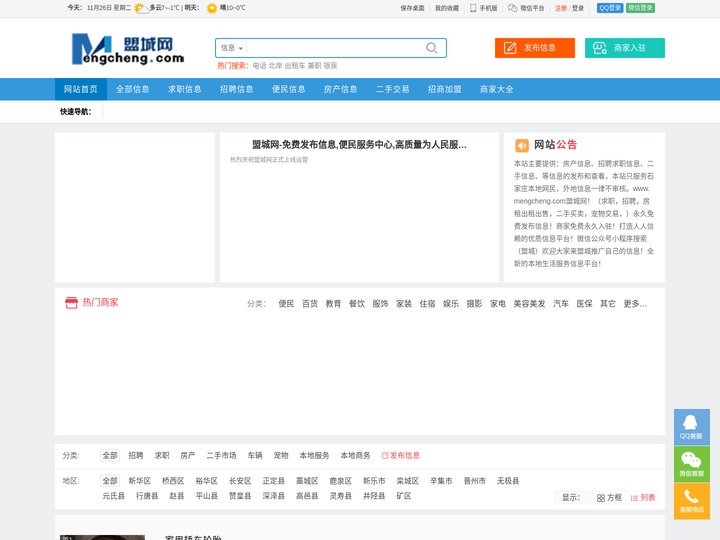The image size is (720, 540).
Task: Select 招聘 category filter
Action: point(135,456)
